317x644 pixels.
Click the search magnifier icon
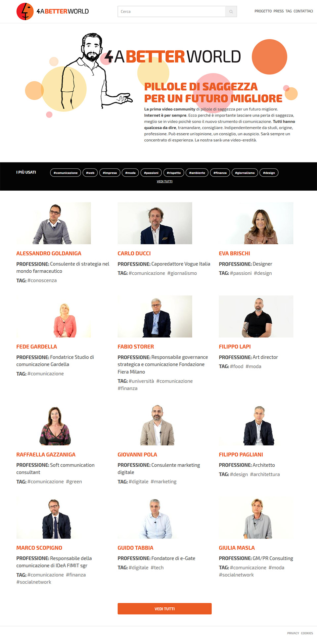[231, 12]
